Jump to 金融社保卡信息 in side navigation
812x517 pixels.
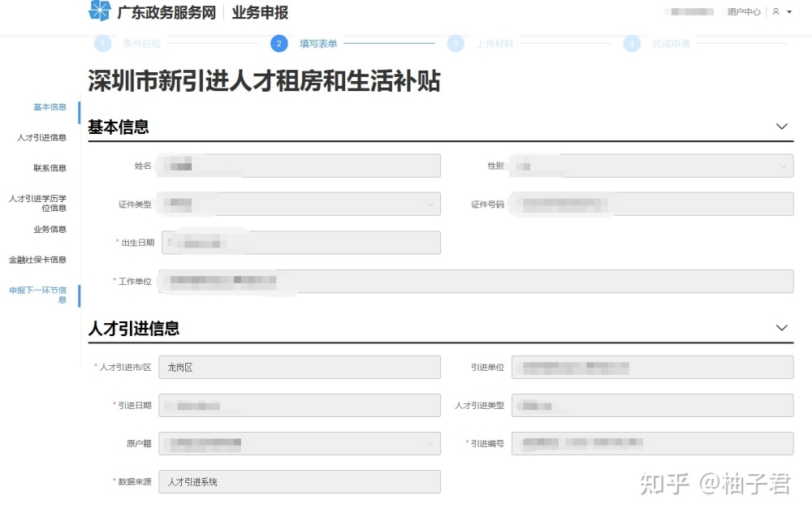pos(37,260)
